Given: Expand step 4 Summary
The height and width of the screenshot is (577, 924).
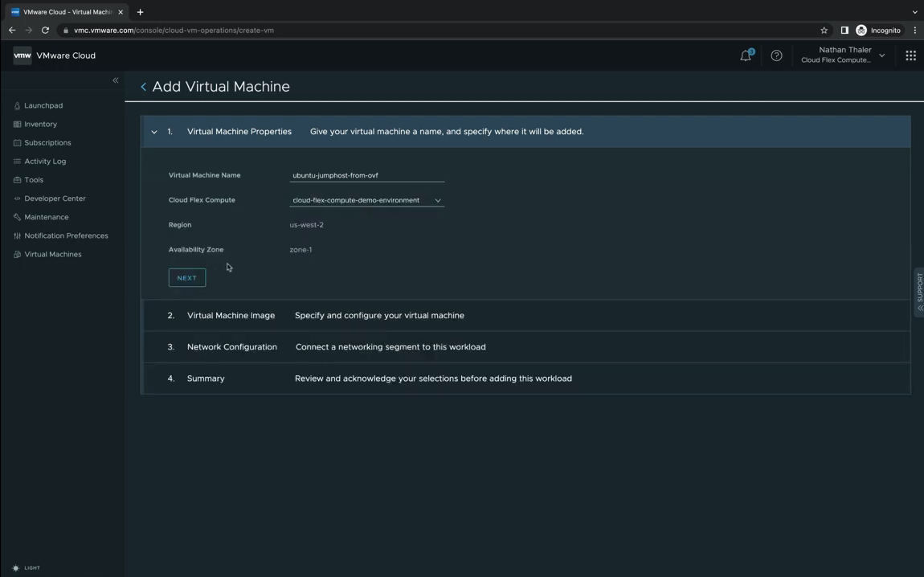Looking at the screenshot, I should click(x=526, y=379).
